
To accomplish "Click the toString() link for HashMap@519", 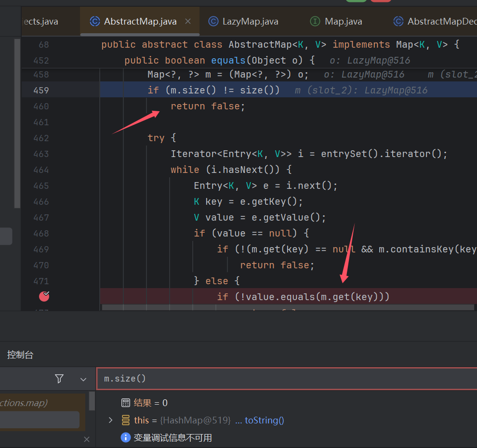I will (265, 421).
